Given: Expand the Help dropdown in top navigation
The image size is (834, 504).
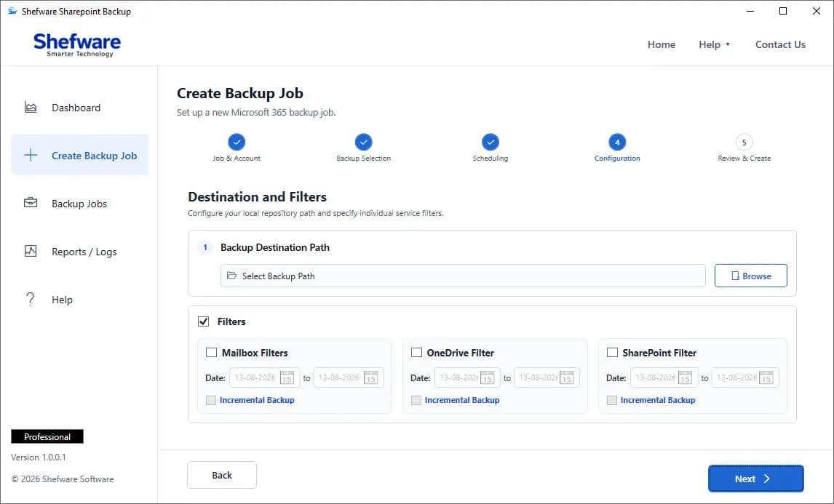Looking at the screenshot, I should (715, 44).
